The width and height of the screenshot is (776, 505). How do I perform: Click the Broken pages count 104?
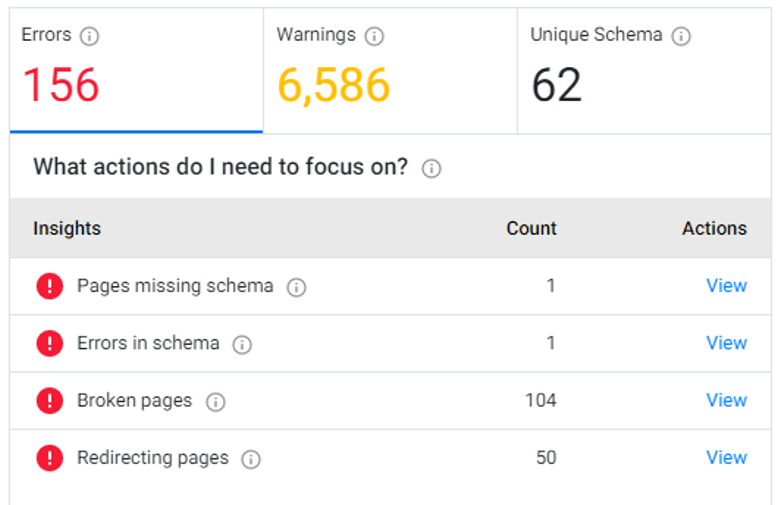click(540, 400)
